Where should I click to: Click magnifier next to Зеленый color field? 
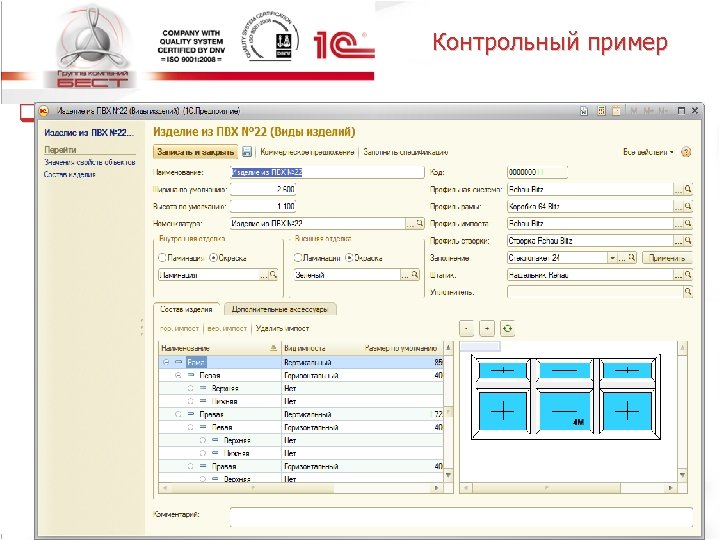[x=415, y=275]
